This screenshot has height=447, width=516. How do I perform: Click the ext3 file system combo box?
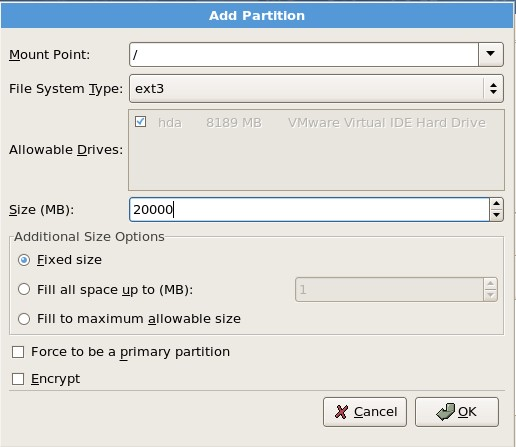pyautogui.click(x=316, y=89)
